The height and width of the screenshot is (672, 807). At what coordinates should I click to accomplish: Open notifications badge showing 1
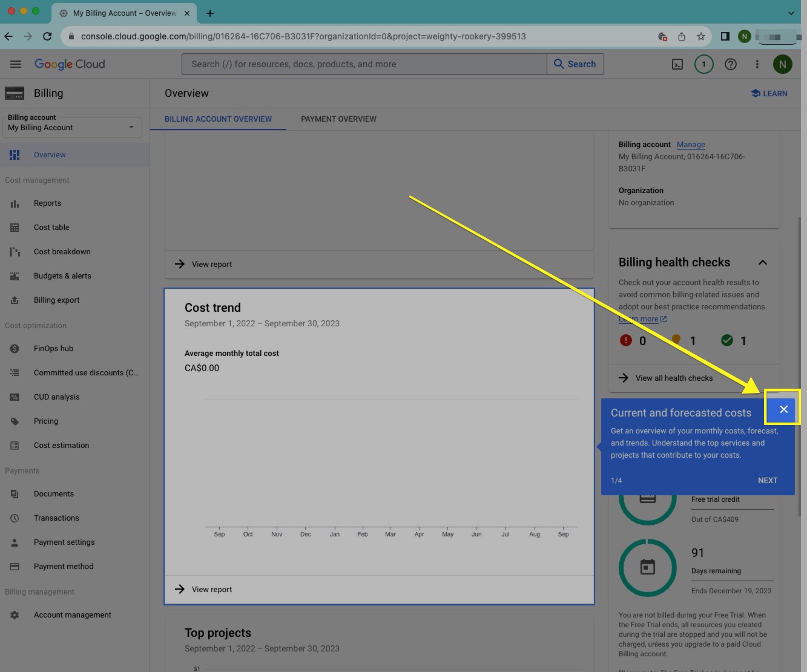[703, 64]
